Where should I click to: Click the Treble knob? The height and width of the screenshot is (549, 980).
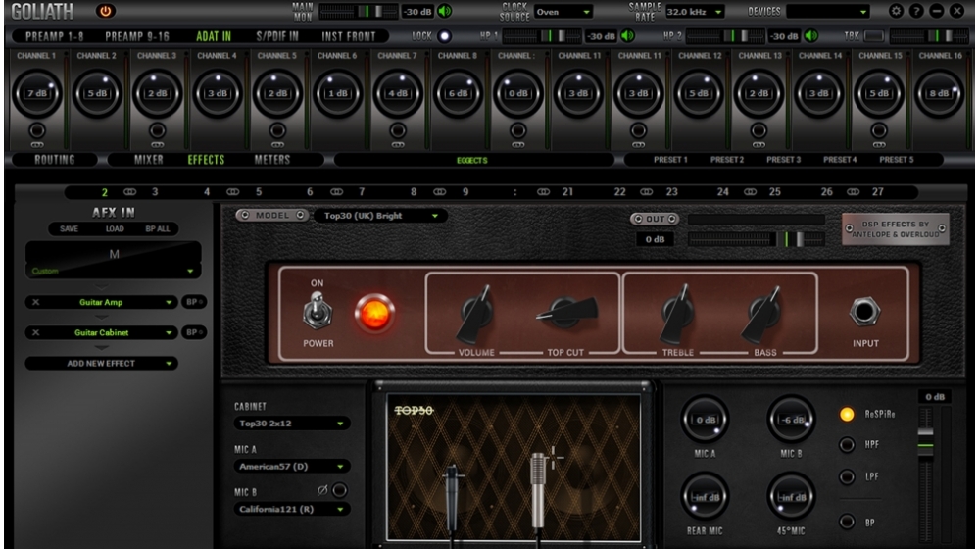[x=677, y=312]
